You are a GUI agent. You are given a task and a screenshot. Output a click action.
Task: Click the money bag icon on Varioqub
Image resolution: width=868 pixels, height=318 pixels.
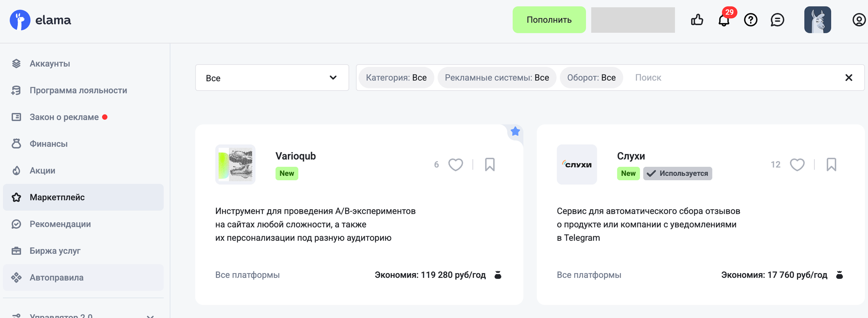[x=498, y=275]
